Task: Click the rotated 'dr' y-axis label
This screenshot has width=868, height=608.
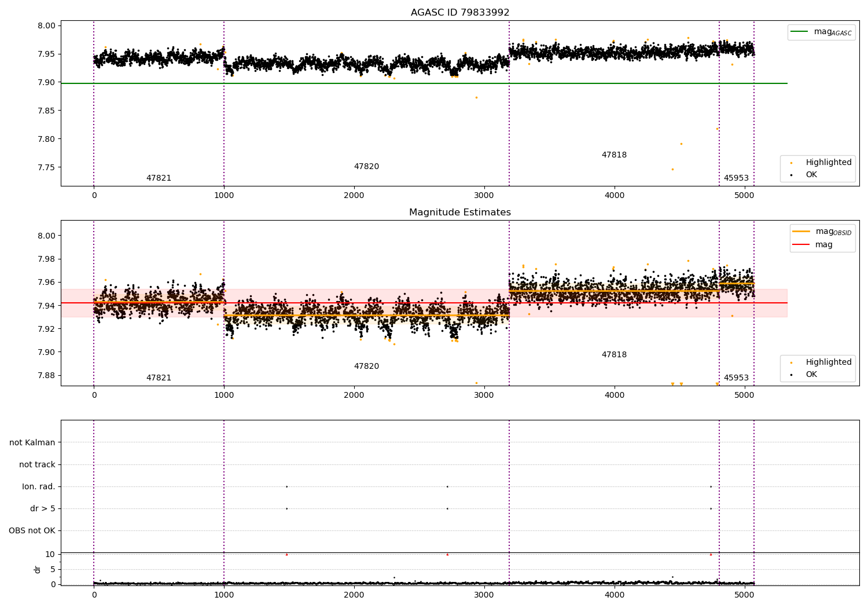Action: tap(38, 569)
